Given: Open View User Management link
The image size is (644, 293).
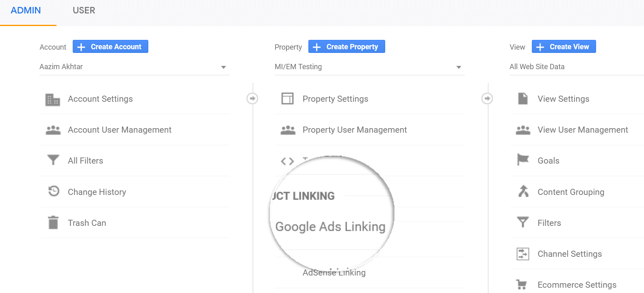Looking at the screenshot, I should pos(583,130).
